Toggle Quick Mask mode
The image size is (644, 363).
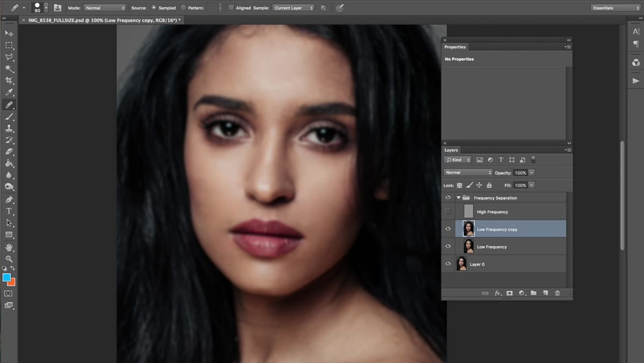pyautogui.click(x=9, y=294)
